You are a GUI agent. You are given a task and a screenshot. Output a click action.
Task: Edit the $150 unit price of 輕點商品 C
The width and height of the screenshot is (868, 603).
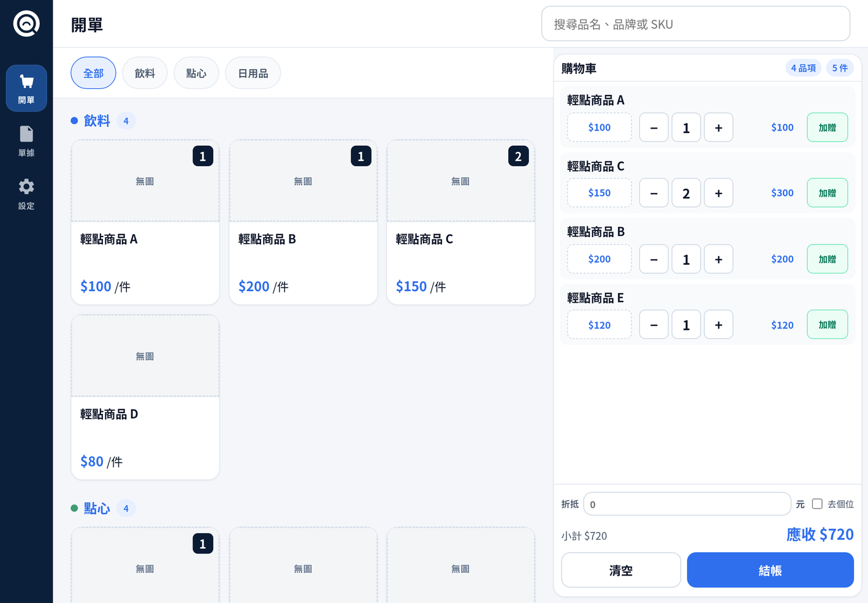coord(600,193)
